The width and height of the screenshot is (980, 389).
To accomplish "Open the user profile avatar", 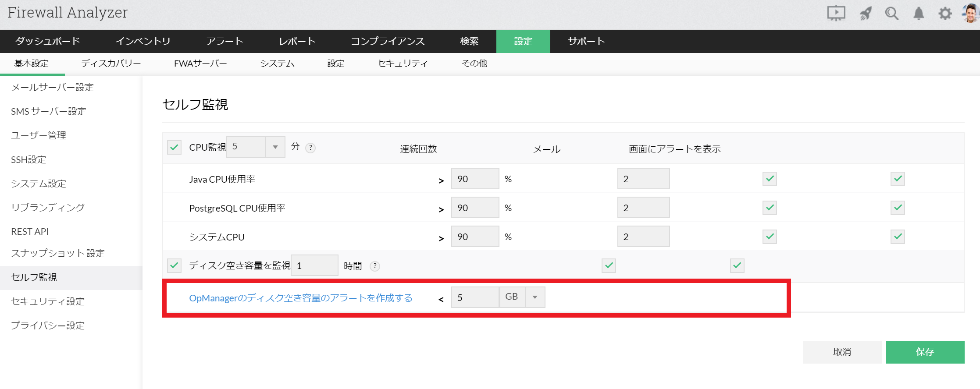I will tap(970, 13).
